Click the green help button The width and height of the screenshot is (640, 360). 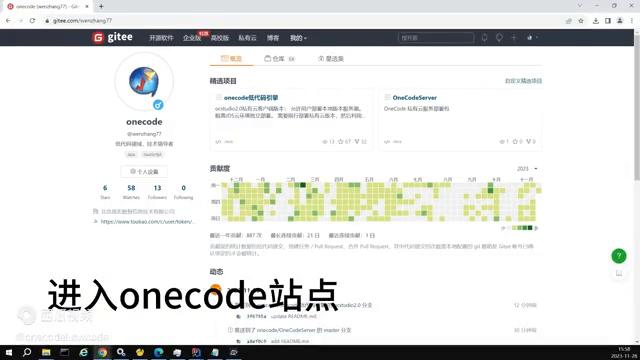[619, 256]
